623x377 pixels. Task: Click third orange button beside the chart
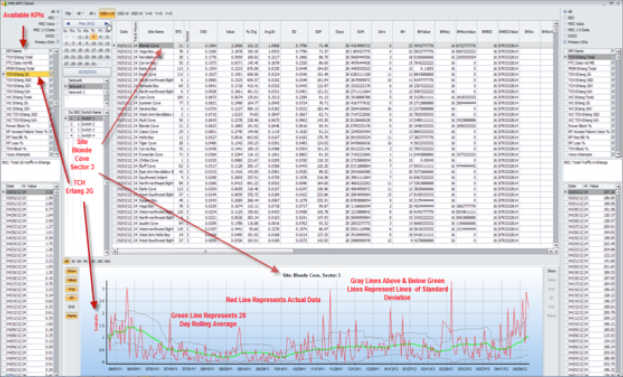pos(72,289)
